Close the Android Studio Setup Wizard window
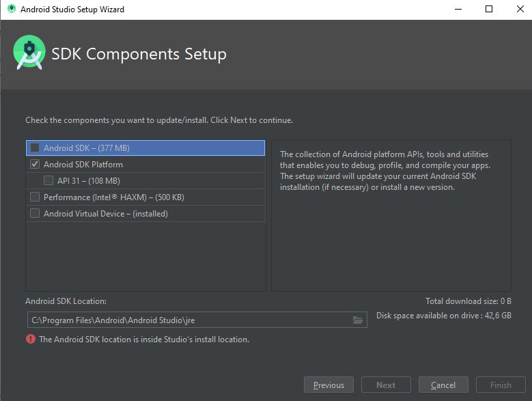The image size is (532, 401). click(x=520, y=9)
